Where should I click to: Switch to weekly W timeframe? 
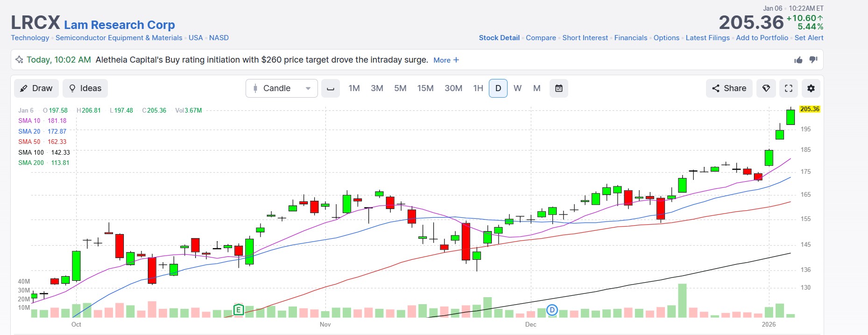click(x=517, y=88)
